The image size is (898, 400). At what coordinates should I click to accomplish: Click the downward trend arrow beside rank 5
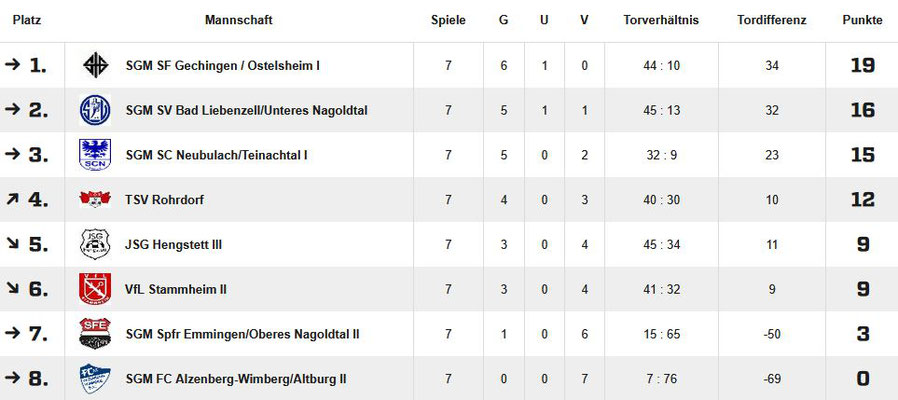[12, 244]
